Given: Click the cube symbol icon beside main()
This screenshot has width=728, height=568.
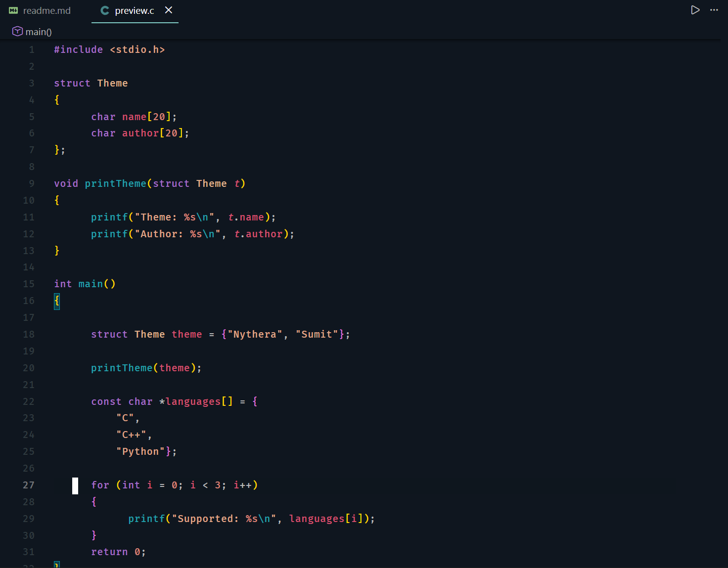Looking at the screenshot, I should [x=17, y=31].
